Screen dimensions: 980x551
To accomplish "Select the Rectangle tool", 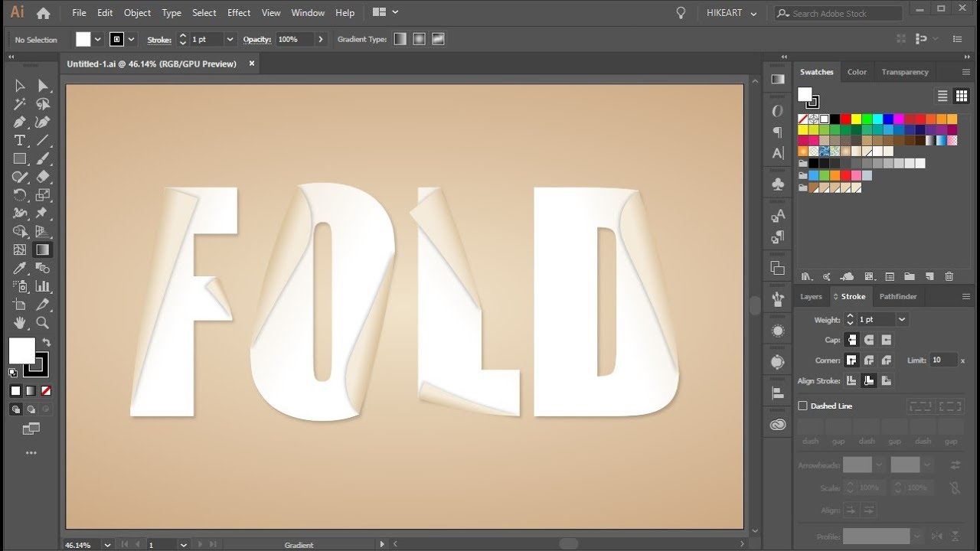I will pos(20,159).
